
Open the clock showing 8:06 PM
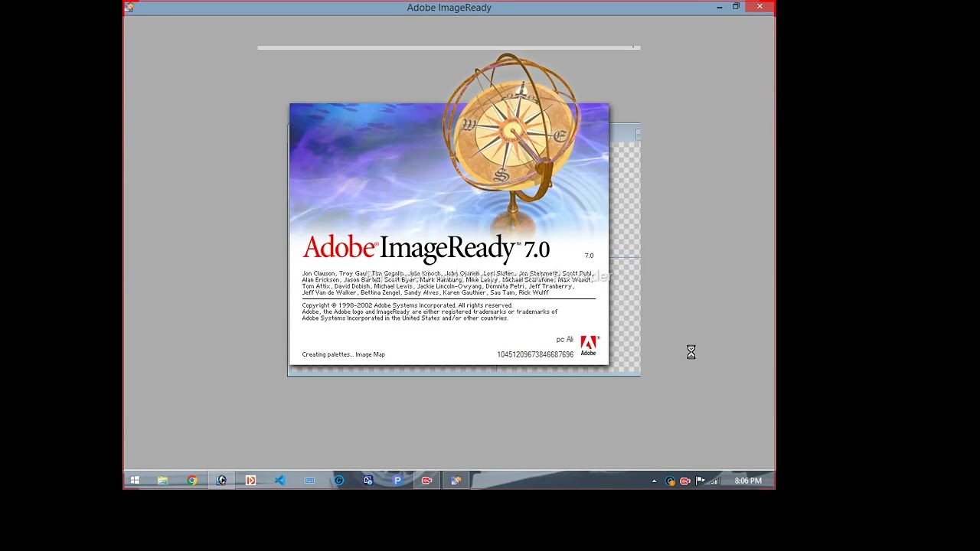pos(748,481)
